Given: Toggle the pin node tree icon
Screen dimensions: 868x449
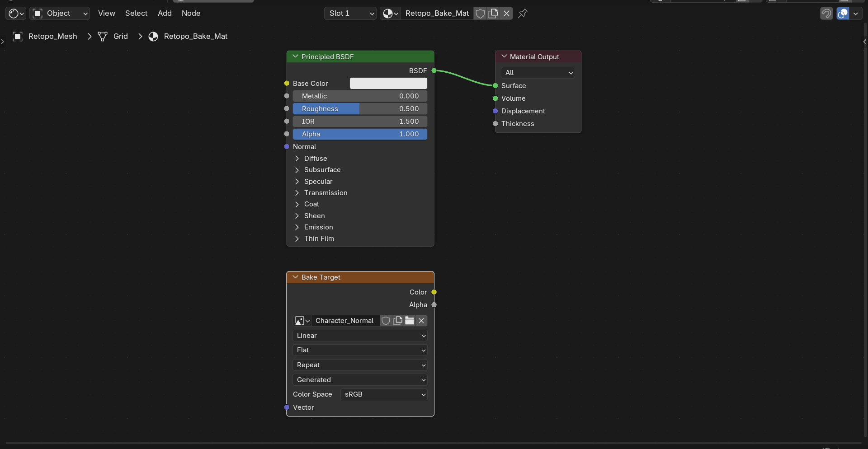Looking at the screenshot, I should pos(523,14).
